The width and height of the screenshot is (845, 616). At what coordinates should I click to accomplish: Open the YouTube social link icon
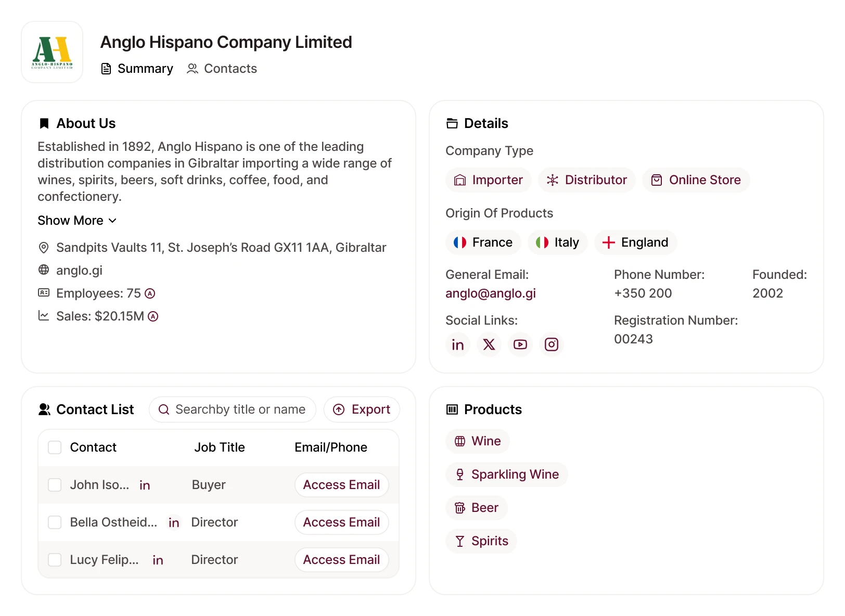[x=520, y=344]
